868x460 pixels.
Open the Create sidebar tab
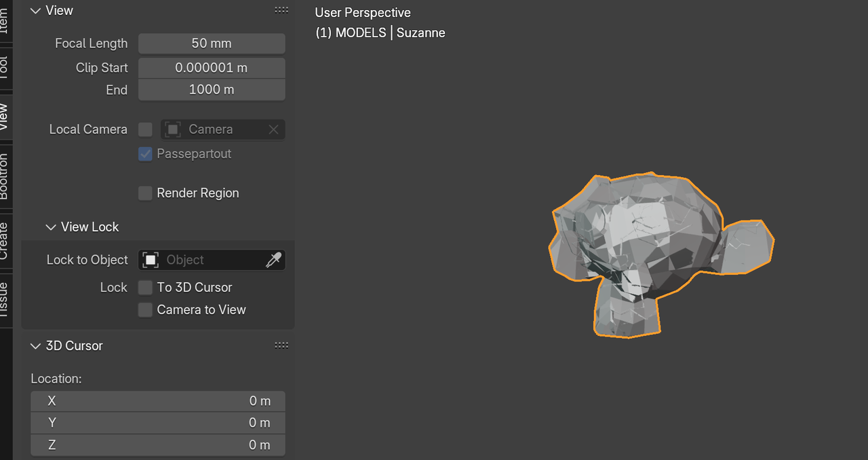click(x=5, y=242)
